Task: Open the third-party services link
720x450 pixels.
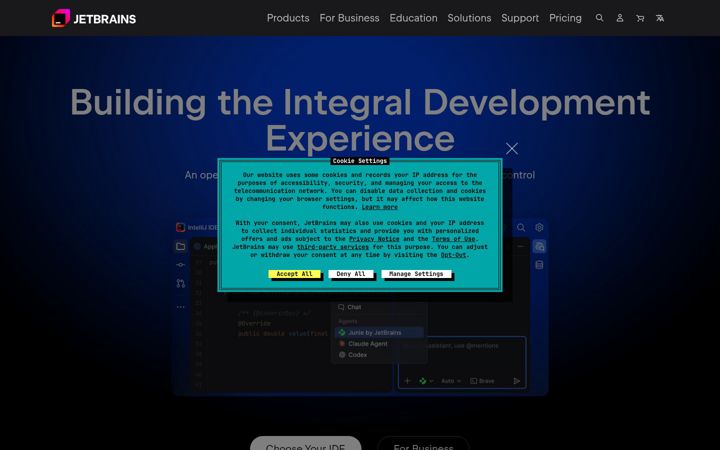Action: pos(332,247)
